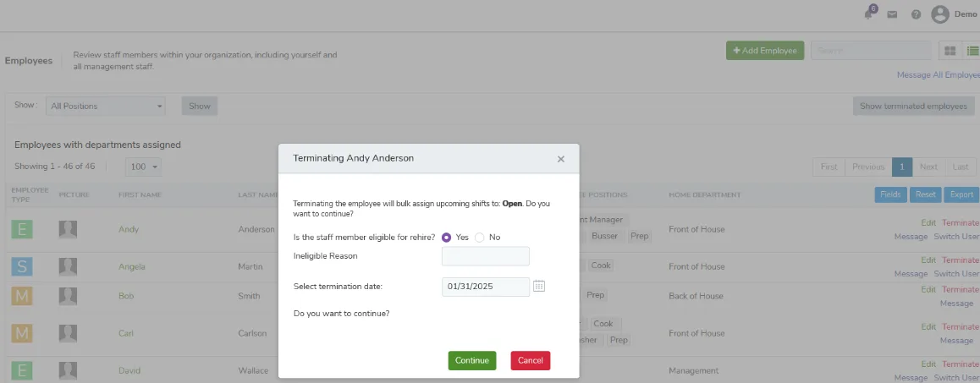This screenshot has width=980, height=383.
Task: Click the employee search box
Action: pyautogui.click(x=869, y=51)
